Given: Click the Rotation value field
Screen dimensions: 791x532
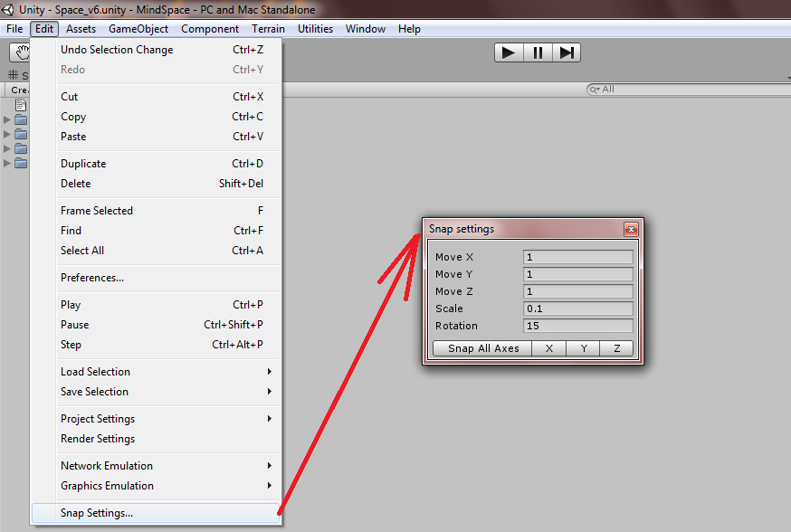Looking at the screenshot, I should point(577,326).
